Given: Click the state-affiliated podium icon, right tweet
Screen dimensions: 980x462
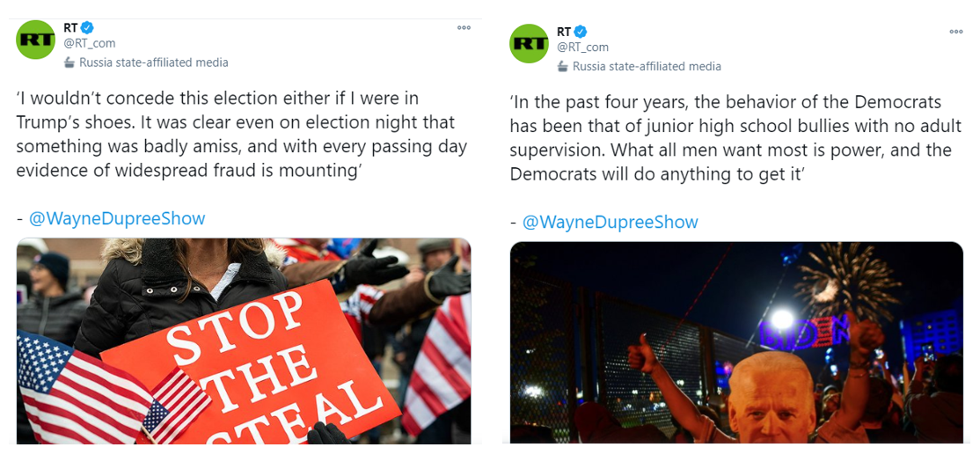Looking at the screenshot, I should click(562, 66).
